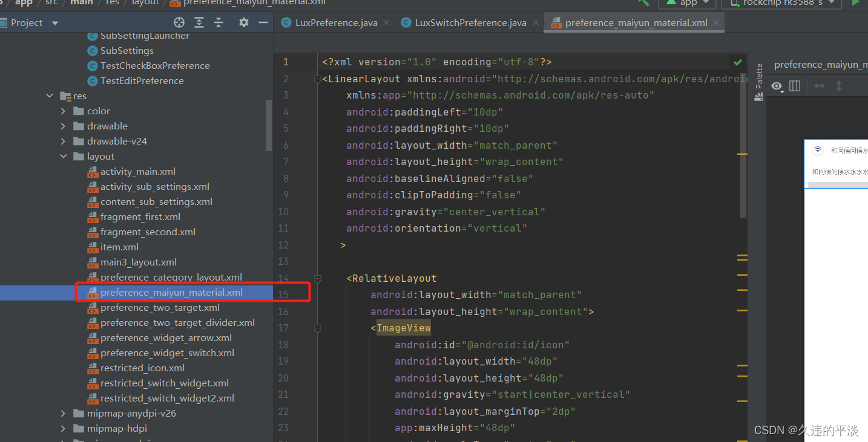Hide the Project panel with minus icon
Viewport: 868px width, 442px height.
click(x=263, y=22)
